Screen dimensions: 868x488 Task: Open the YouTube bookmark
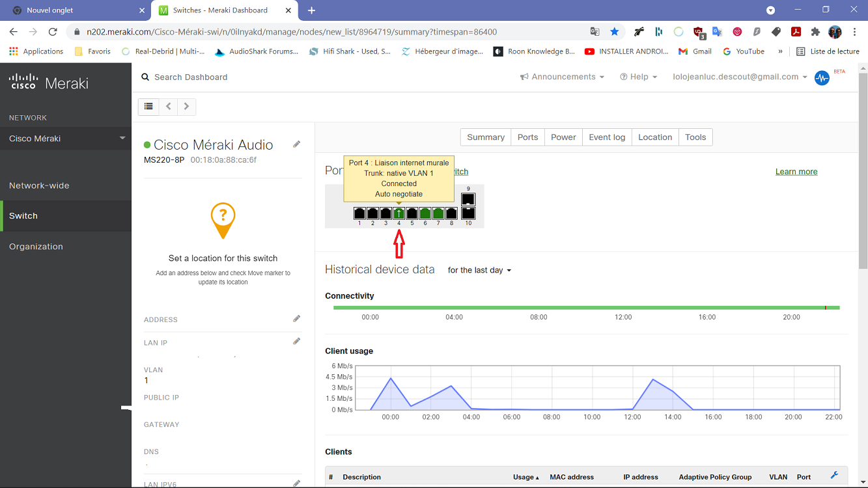pyautogui.click(x=743, y=51)
